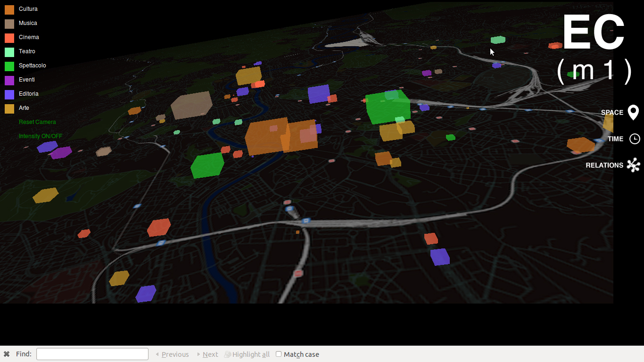This screenshot has width=644, height=362.
Task: Toggle the Match case checkbox
Action: point(279,354)
